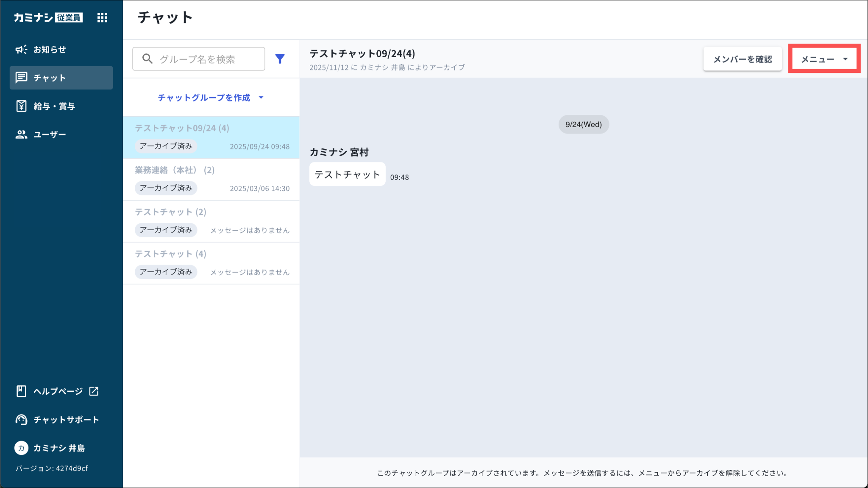Open the ユーザー sidebar menu item

pos(50,134)
